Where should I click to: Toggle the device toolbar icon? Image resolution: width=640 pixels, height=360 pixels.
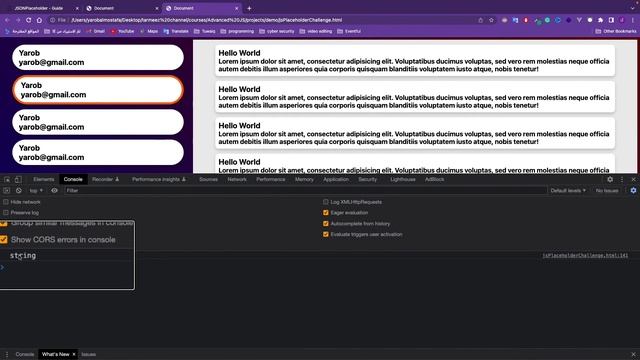point(18,180)
